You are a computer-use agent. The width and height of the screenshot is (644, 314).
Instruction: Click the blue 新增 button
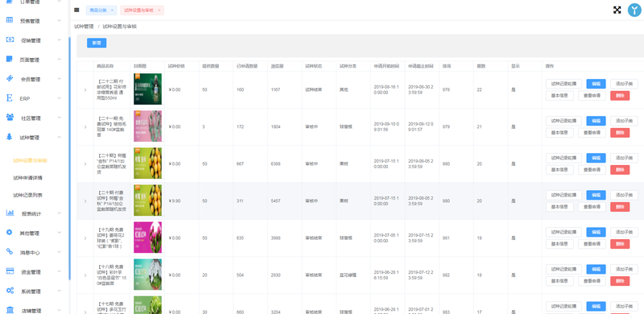pyautogui.click(x=97, y=43)
